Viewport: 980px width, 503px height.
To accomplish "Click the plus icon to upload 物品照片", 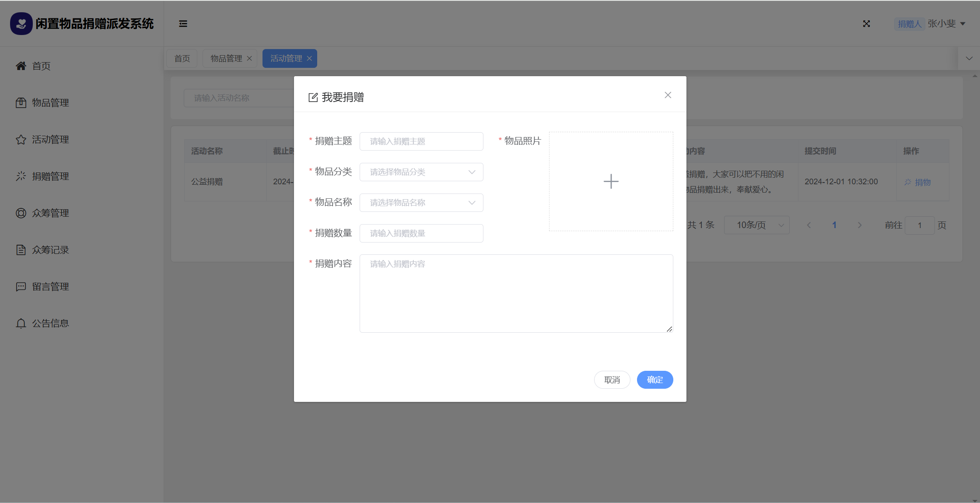I will point(611,181).
